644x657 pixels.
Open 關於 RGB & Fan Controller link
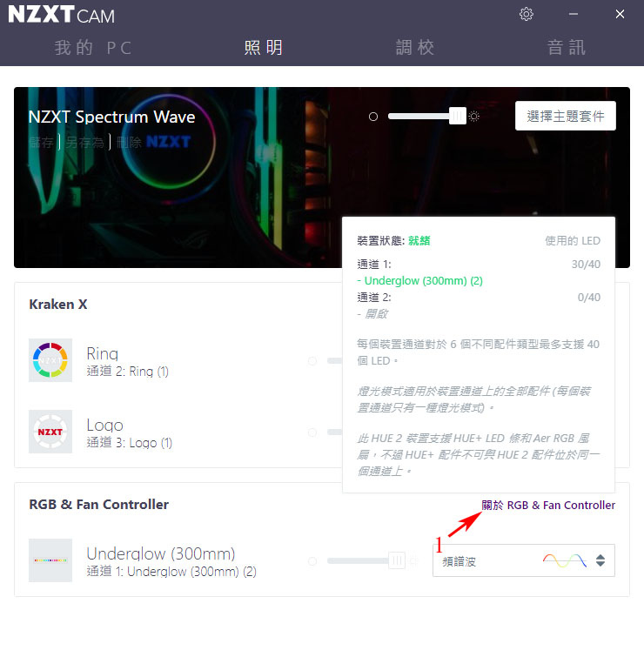point(548,505)
